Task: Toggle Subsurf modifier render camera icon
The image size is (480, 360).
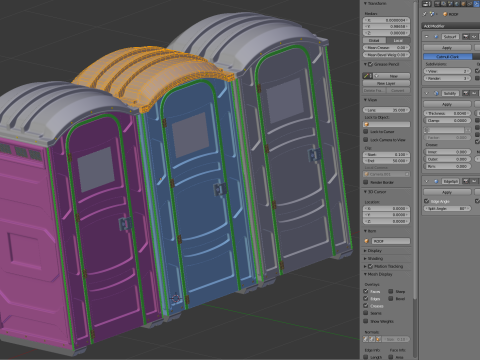Action: [465, 36]
